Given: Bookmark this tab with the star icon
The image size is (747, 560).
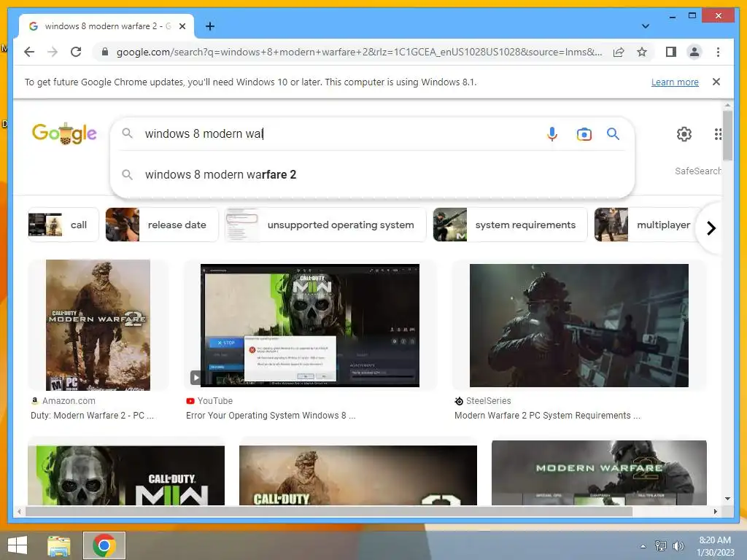Looking at the screenshot, I should [642, 52].
